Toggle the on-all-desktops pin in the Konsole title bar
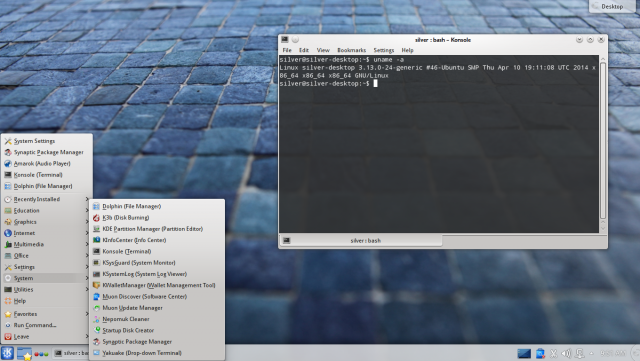Screen dimensions: 640x361 pyautogui.click(x=295, y=40)
